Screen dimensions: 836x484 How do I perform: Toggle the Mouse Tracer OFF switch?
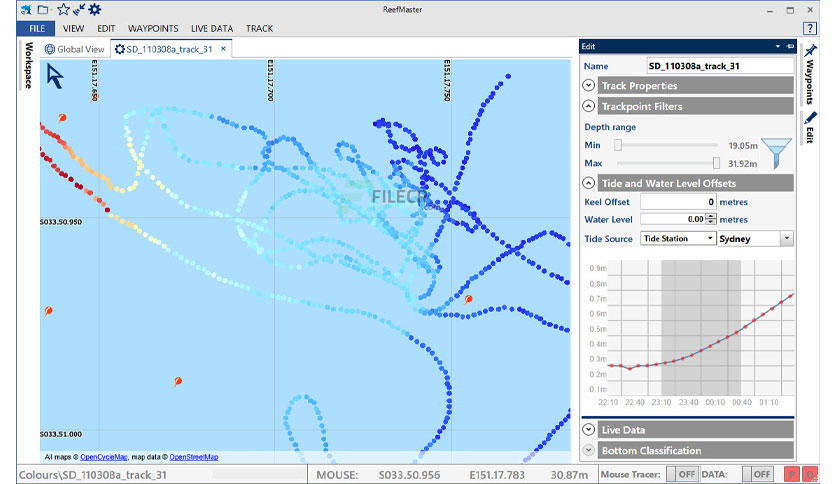point(682,474)
